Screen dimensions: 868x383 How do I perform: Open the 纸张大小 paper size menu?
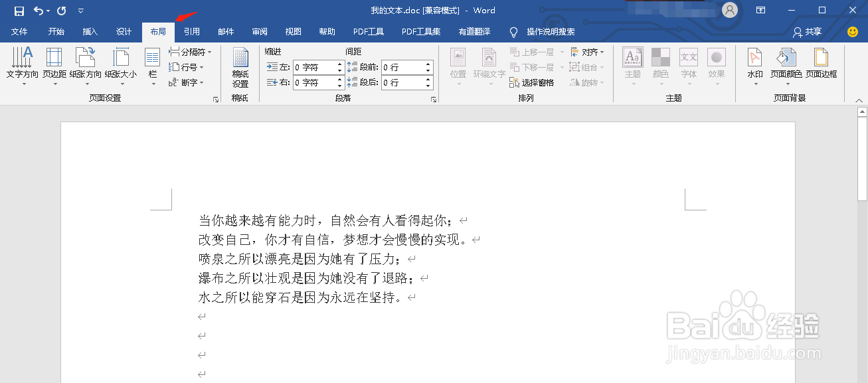tap(121, 66)
